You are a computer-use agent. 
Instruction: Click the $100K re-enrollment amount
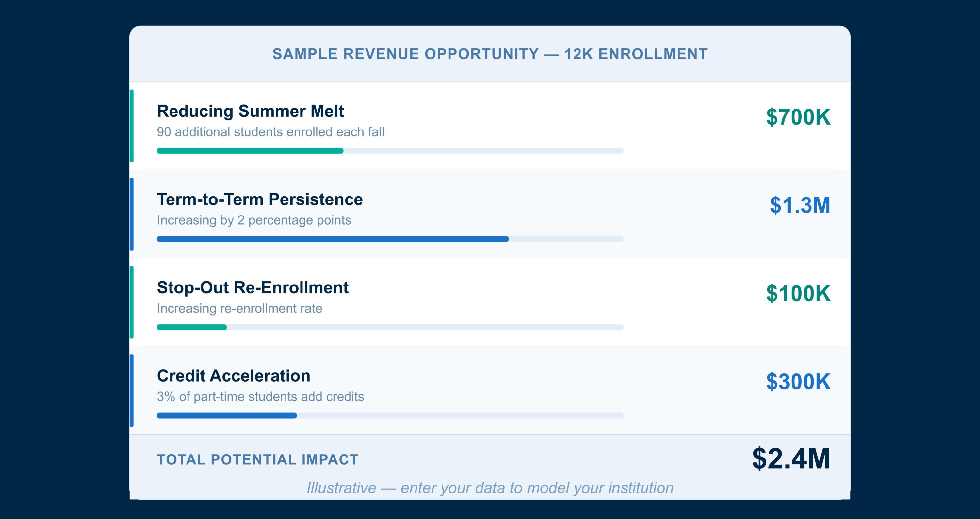pyautogui.click(x=798, y=293)
